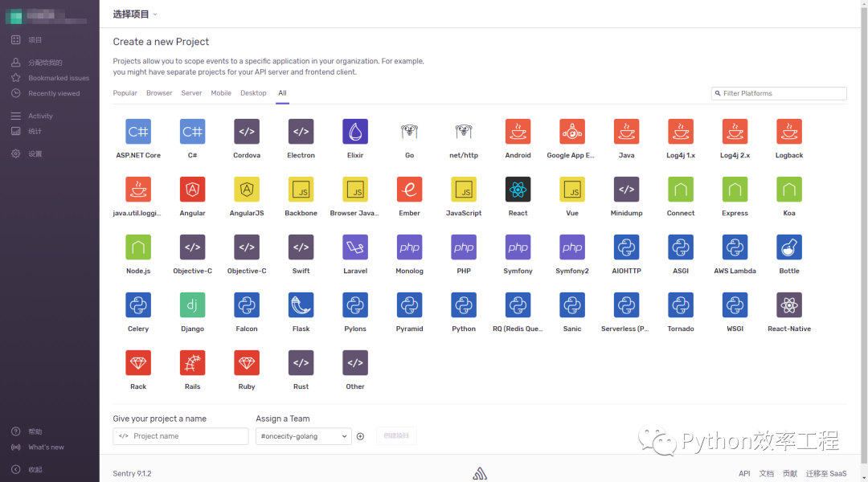Select the net/http platform icon
The image size is (868, 482).
[464, 132]
